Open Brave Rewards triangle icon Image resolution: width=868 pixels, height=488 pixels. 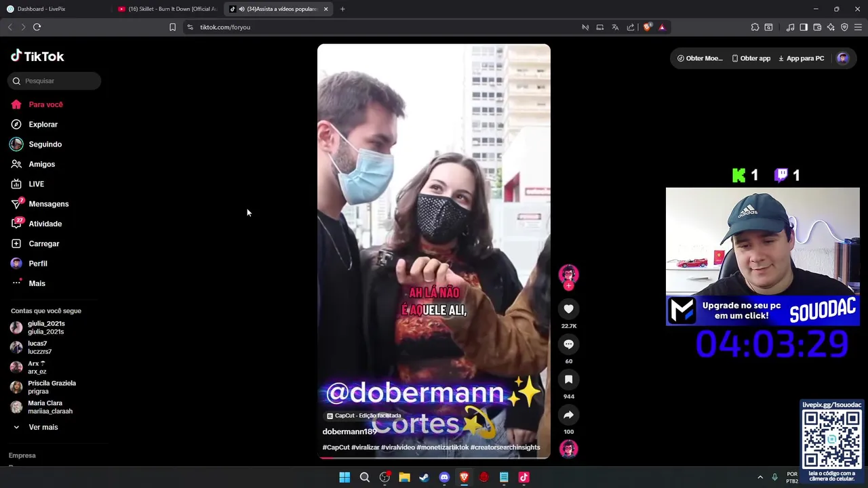(662, 27)
